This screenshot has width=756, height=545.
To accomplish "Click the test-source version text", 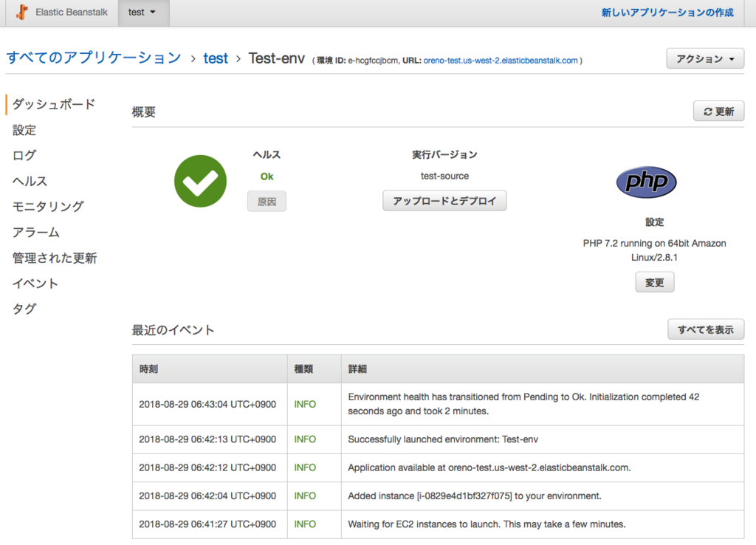I will coord(444,176).
